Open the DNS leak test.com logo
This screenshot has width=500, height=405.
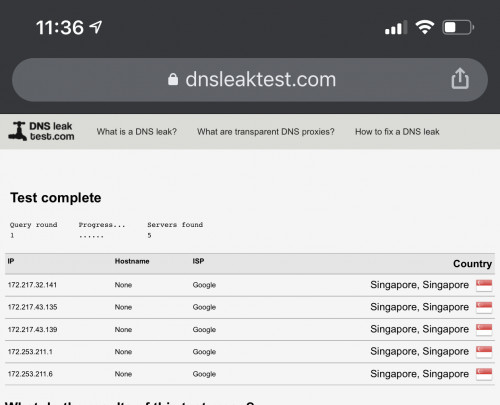point(41,131)
